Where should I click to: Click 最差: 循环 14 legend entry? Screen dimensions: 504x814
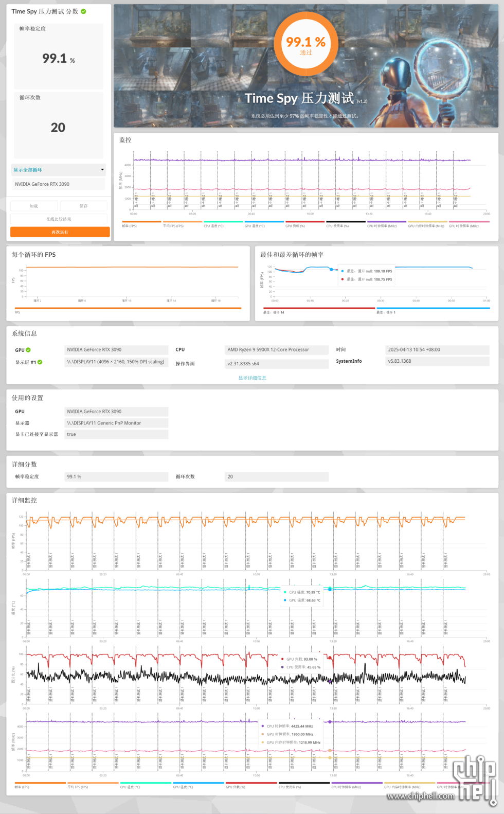319,310
